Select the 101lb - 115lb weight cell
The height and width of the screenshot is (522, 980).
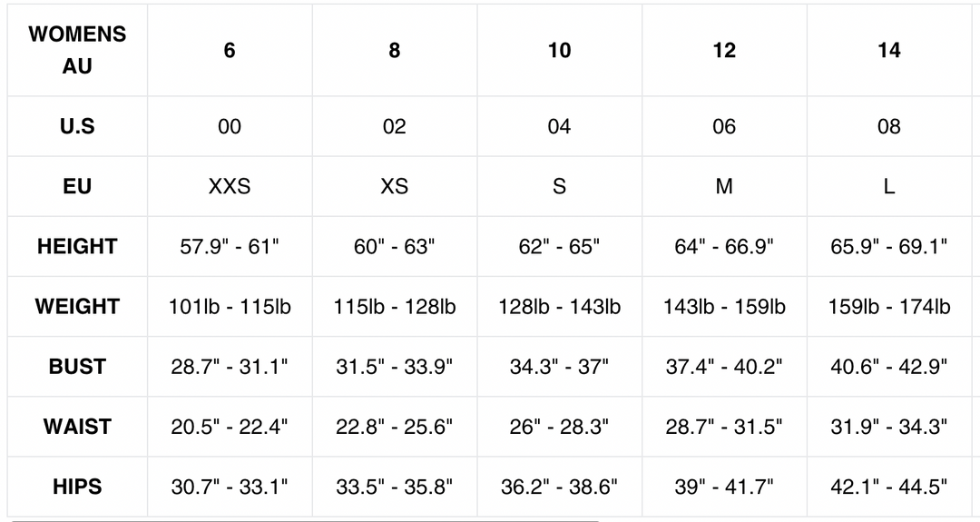click(230, 306)
